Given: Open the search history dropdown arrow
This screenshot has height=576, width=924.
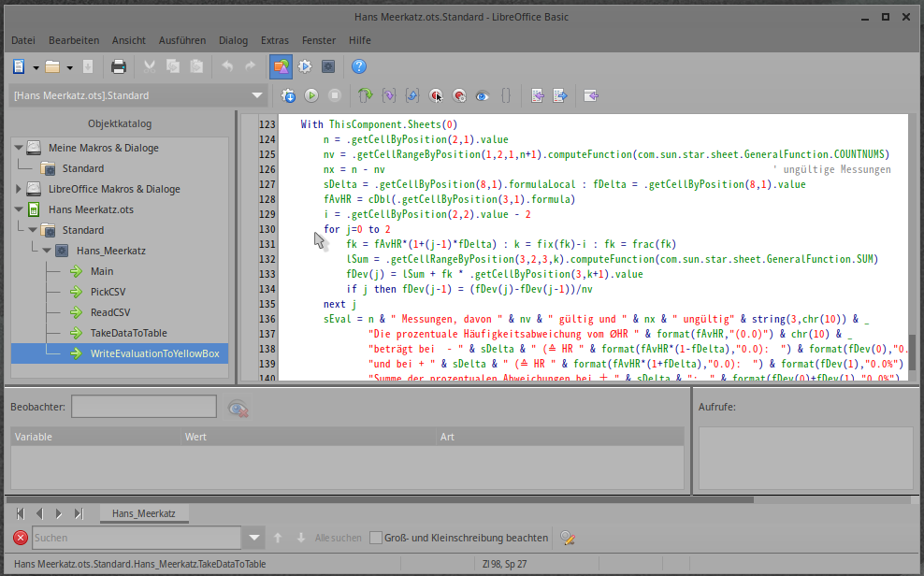Looking at the screenshot, I should click(x=254, y=538).
